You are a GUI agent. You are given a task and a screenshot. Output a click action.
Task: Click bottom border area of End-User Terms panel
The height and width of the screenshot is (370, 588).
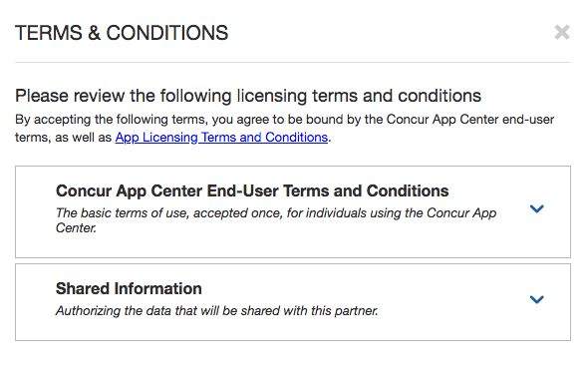click(293, 257)
